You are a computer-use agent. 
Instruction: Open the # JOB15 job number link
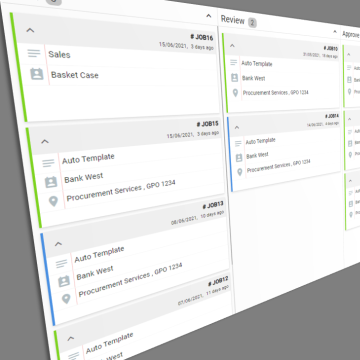click(x=207, y=124)
